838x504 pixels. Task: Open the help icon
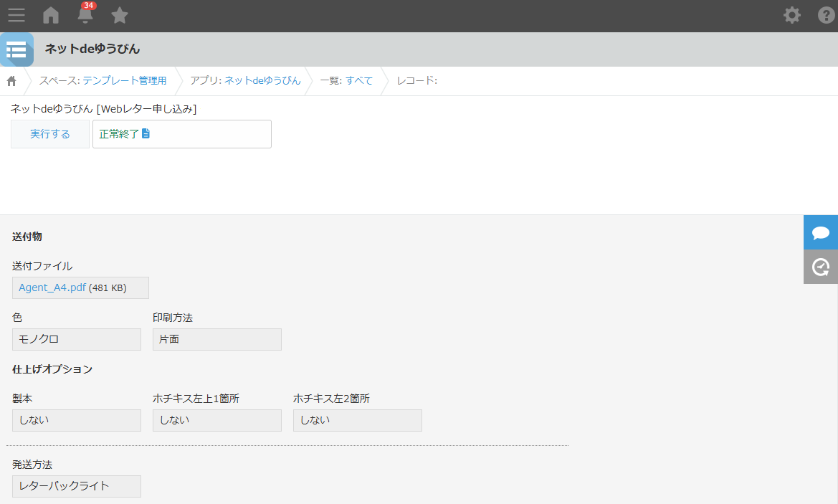[x=826, y=15]
